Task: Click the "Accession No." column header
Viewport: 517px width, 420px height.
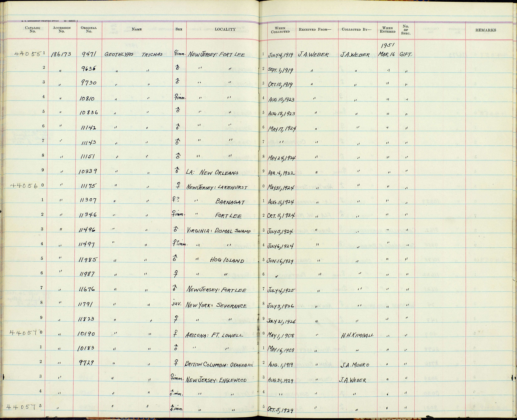Action: 62,30
